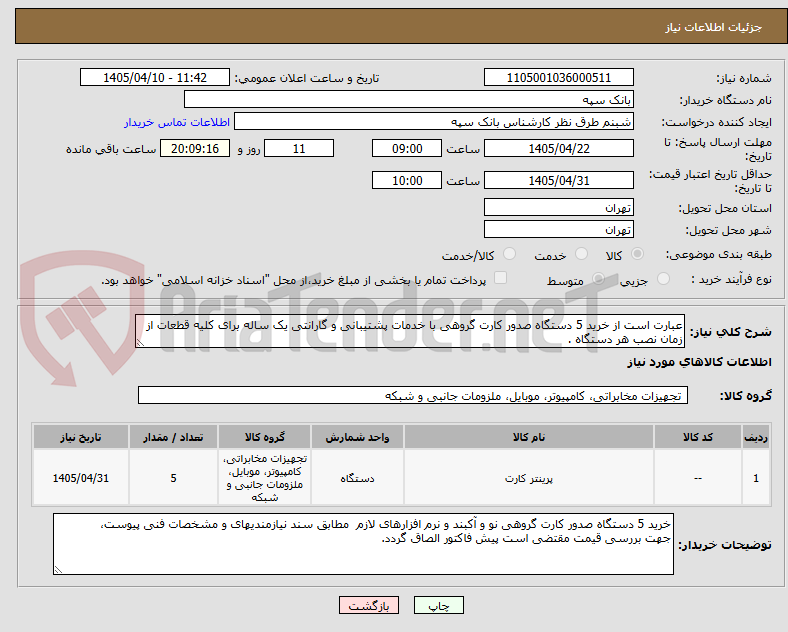Click the buyer name field بانک سپه

(409, 99)
